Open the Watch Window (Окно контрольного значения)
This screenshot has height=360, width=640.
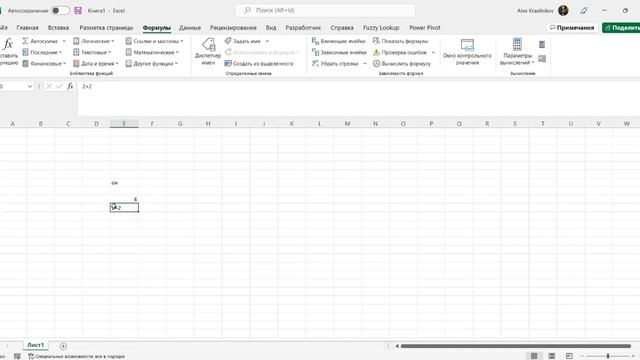click(467, 51)
